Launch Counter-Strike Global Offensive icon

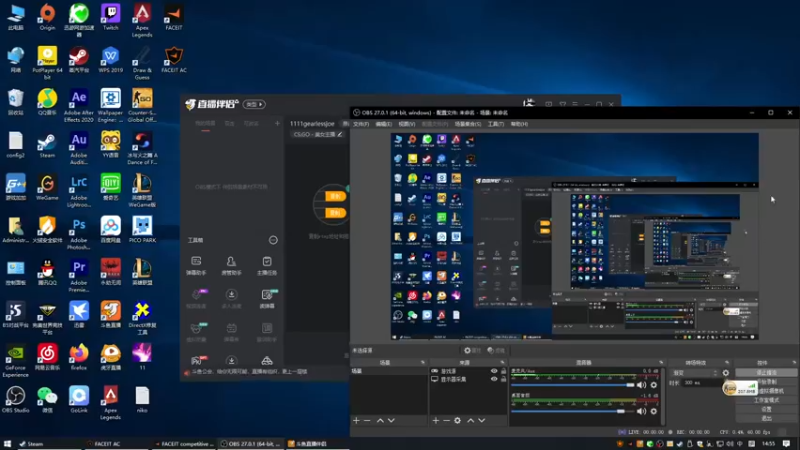[x=142, y=106]
